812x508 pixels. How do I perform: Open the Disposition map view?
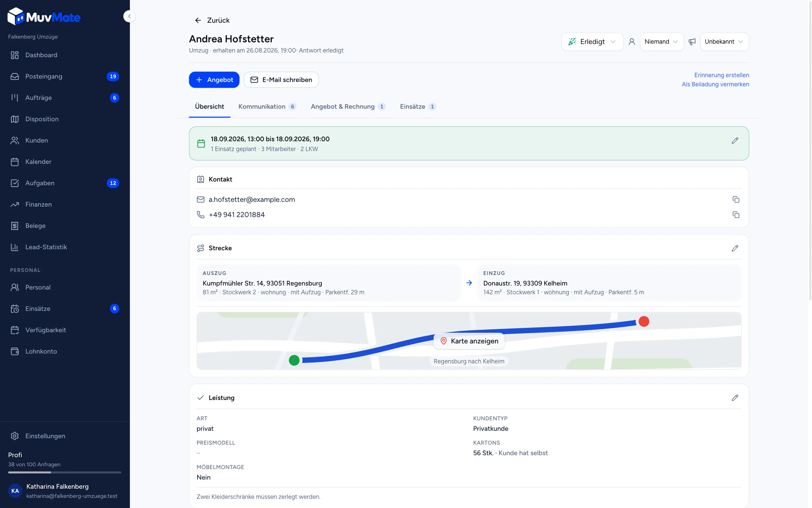pyautogui.click(x=65, y=119)
